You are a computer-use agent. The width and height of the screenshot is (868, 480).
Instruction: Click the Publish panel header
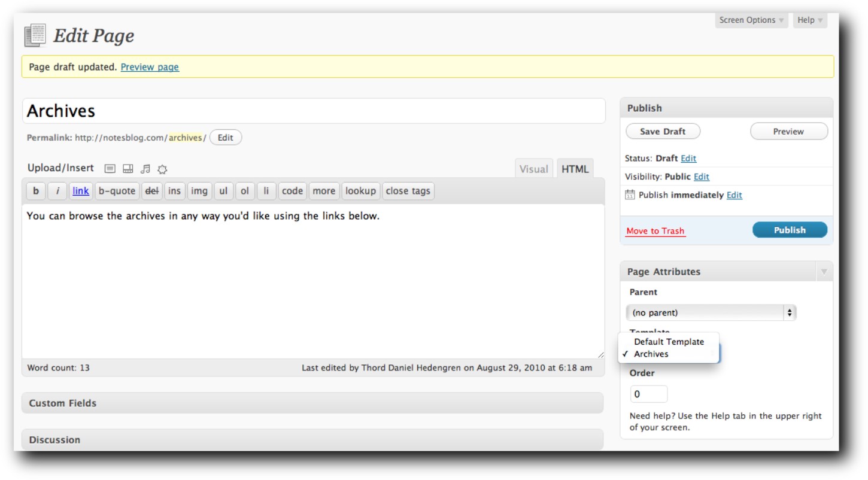pyautogui.click(x=727, y=108)
